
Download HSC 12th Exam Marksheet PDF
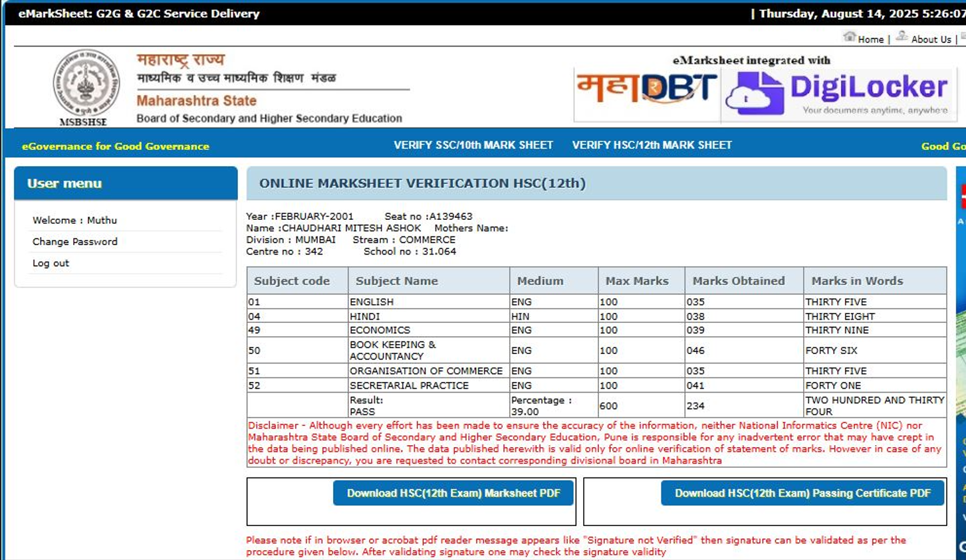coord(453,493)
